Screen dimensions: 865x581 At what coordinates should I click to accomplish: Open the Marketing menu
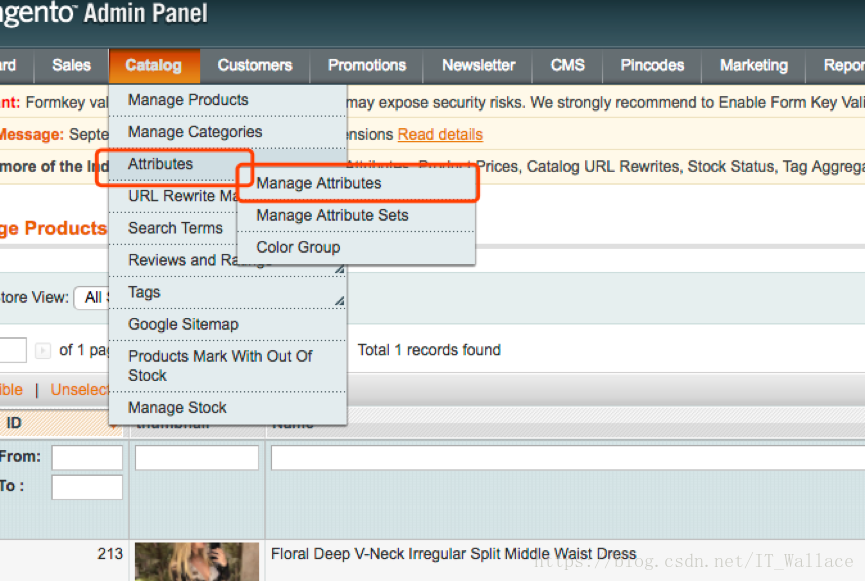(x=754, y=66)
